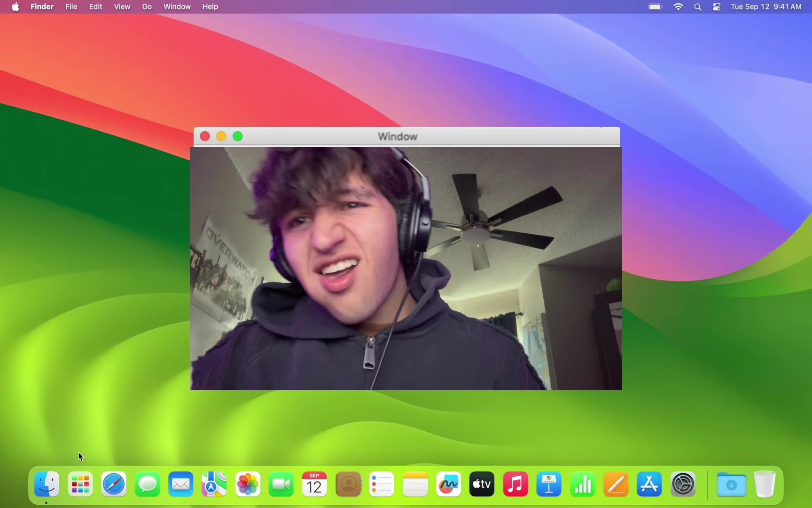Screen dimensions: 812x508
Task: Open the Freeform app icon
Action: (x=449, y=484)
